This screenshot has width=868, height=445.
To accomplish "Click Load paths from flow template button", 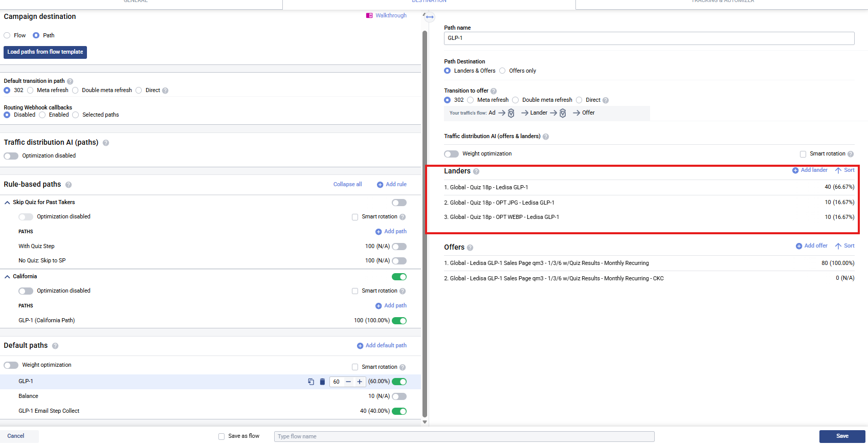I will click(45, 52).
